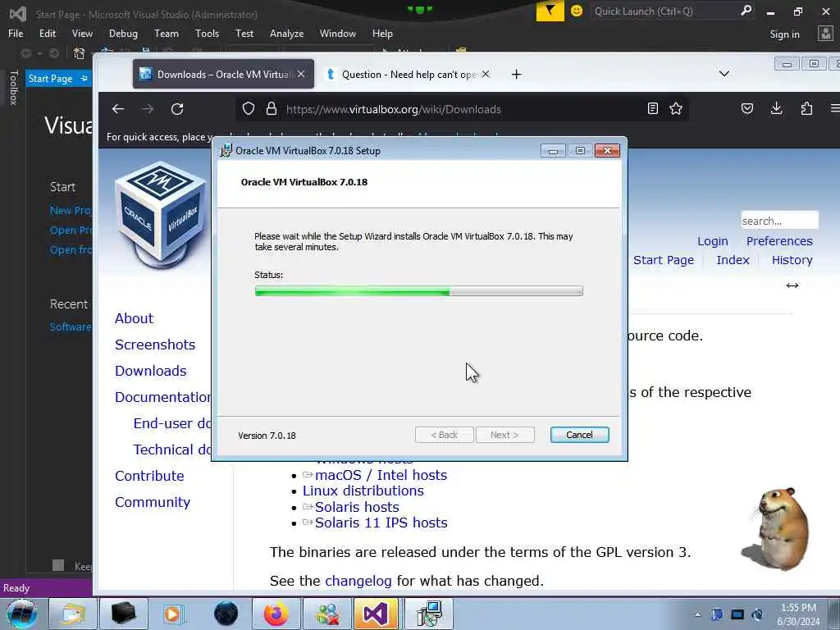Show hidden system tray icons
The image size is (840, 630).
(x=697, y=614)
